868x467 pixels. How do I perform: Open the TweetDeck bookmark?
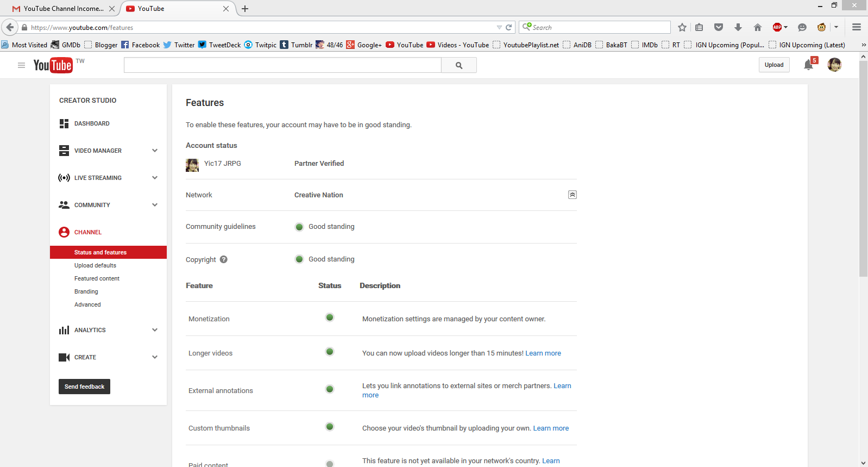219,45
